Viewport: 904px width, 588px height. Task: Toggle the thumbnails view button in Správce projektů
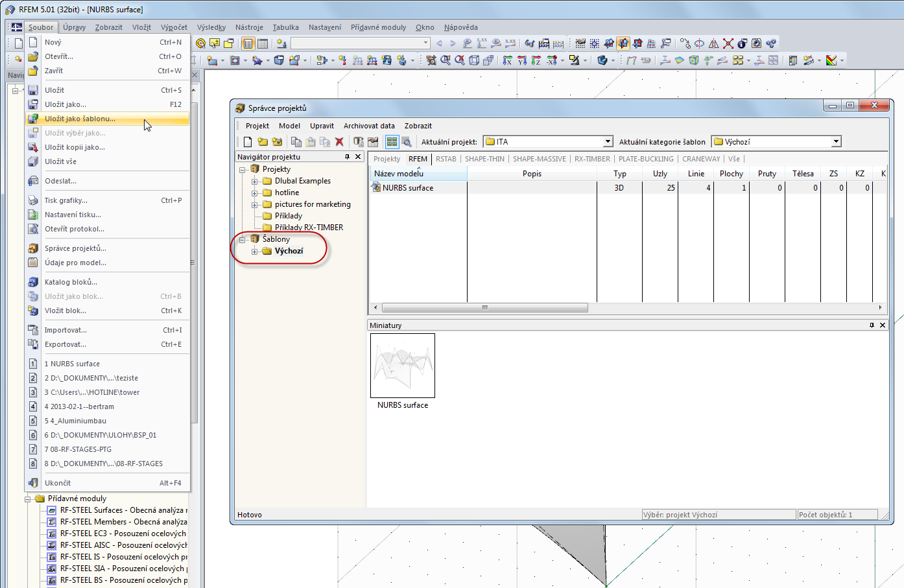pos(392,142)
